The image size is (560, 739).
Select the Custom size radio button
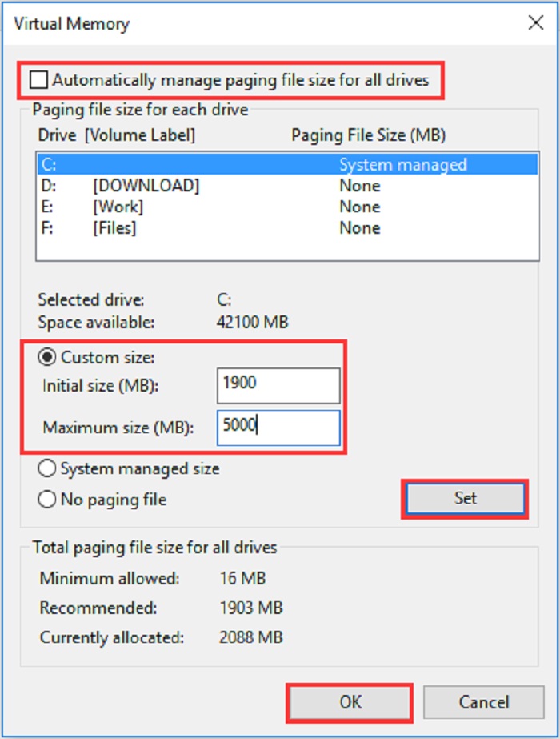pos(48,356)
